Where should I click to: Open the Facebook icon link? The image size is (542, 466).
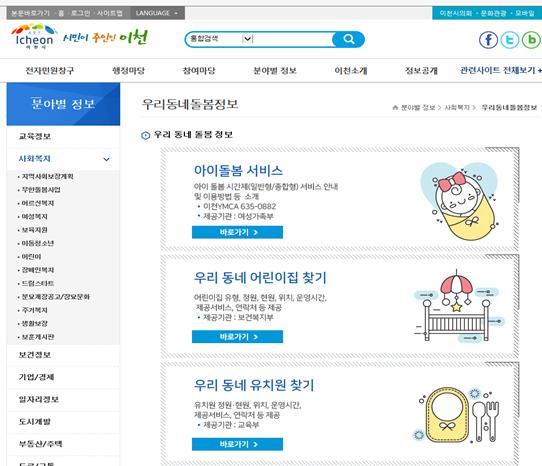point(488,40)
